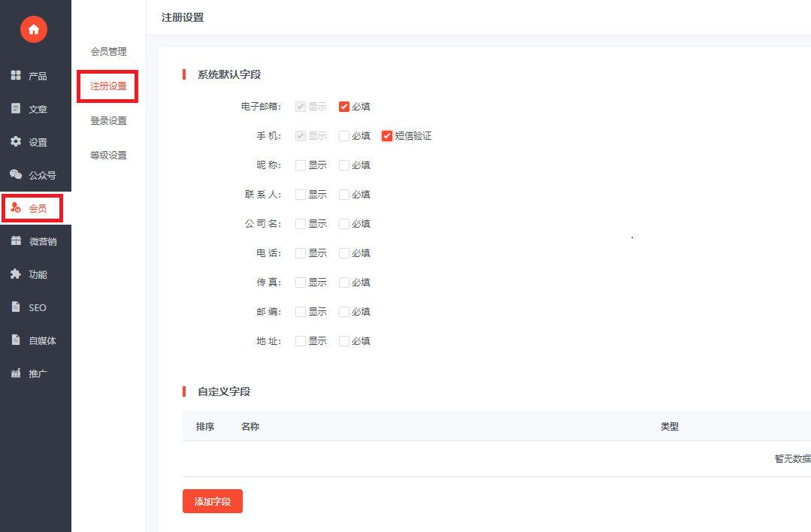This screenshot has width=811, height=532.
Task: Select the 微营销 menu item
Action: click(x=43, y=241)
